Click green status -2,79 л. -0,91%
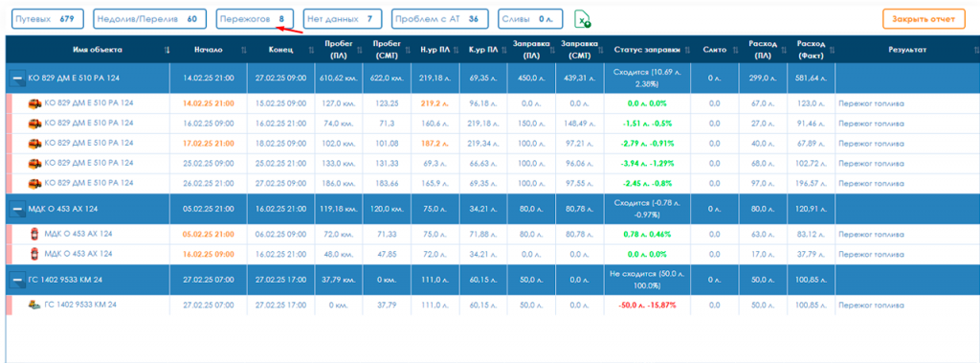The width and height of the screenshot is (980, 363). [x=648, y=144]
